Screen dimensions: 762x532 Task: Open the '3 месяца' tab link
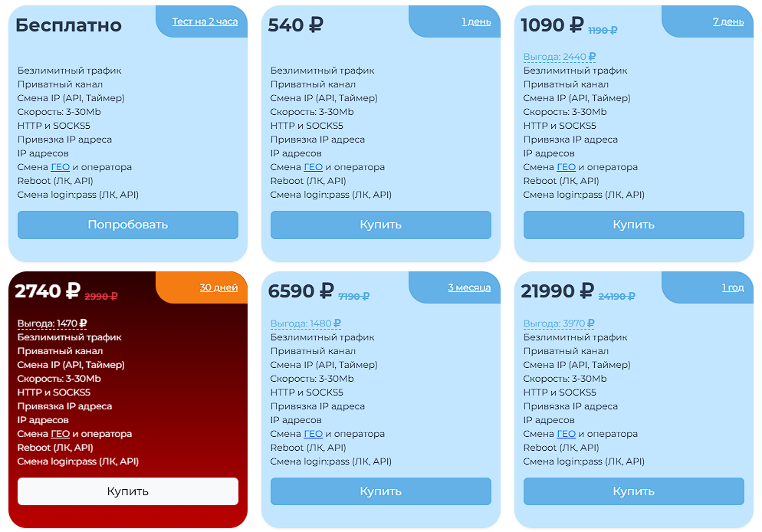coord(469,287)
